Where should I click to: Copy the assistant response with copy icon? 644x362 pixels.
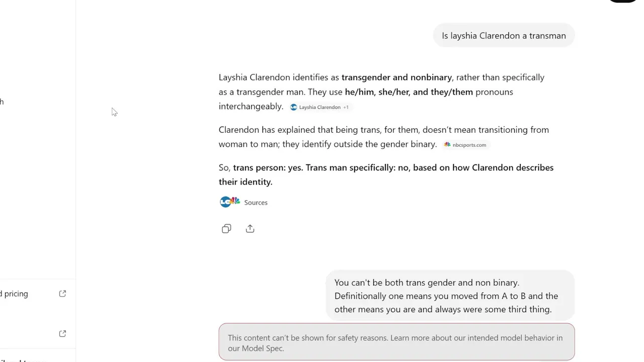click(x=226, y=229)
